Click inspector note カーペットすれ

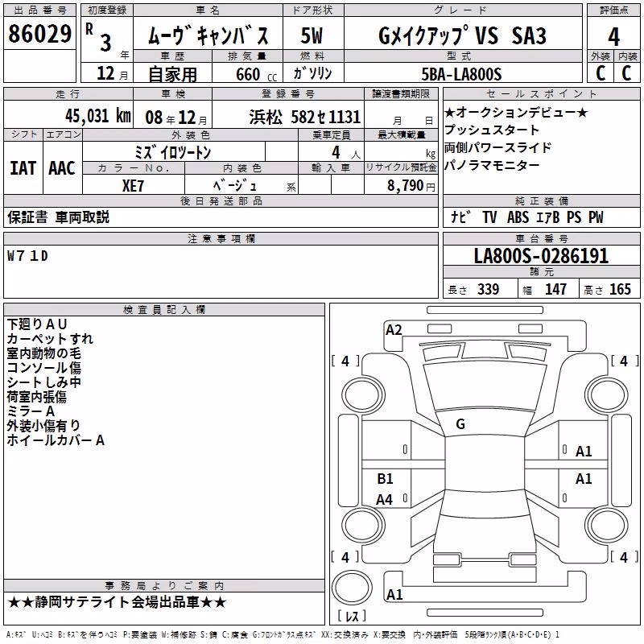tap(50, 339)
